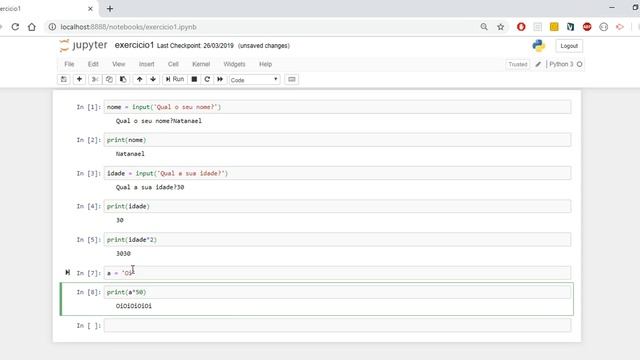640x360 pixels.
Task: Click into the cell print(a*50)
Action: point(337,292)
